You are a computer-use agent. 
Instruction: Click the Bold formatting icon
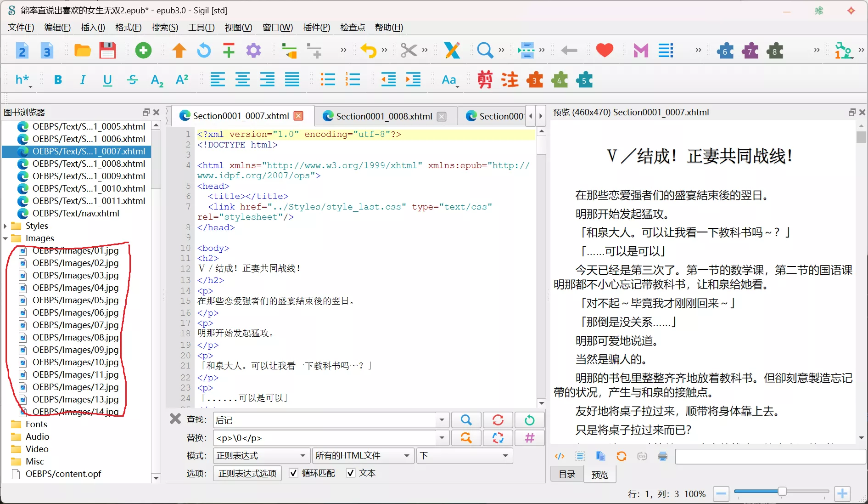(58, 80)
